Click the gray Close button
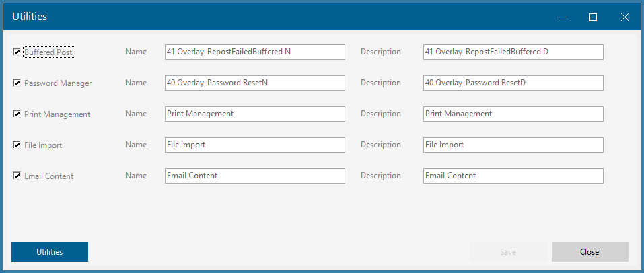 click(x=589, y=251)
